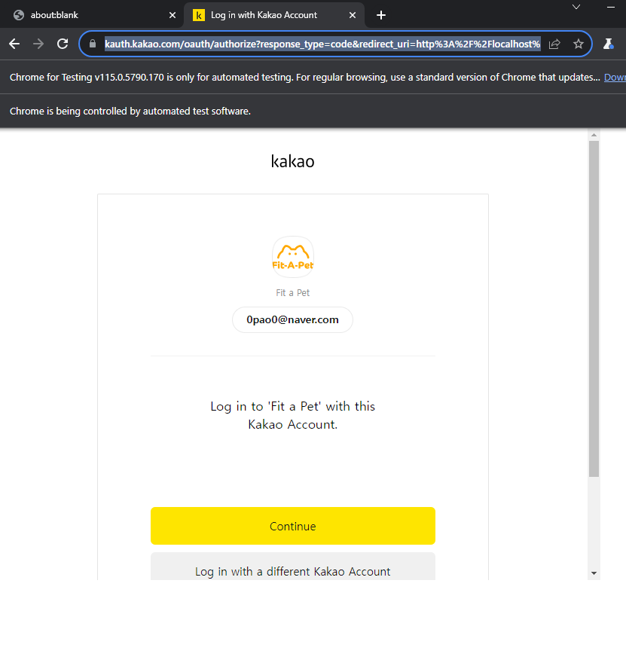Choose Log in with a different Kakao Account

coord(293,567)
